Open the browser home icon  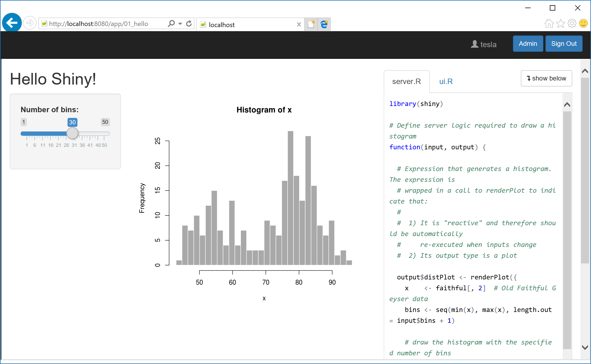pos(549,24)
